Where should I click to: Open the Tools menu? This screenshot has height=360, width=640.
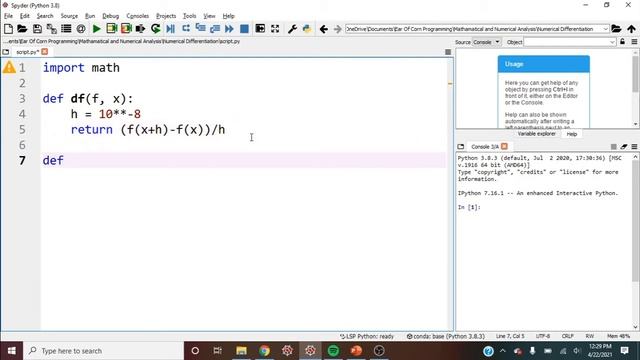point(189,16)
